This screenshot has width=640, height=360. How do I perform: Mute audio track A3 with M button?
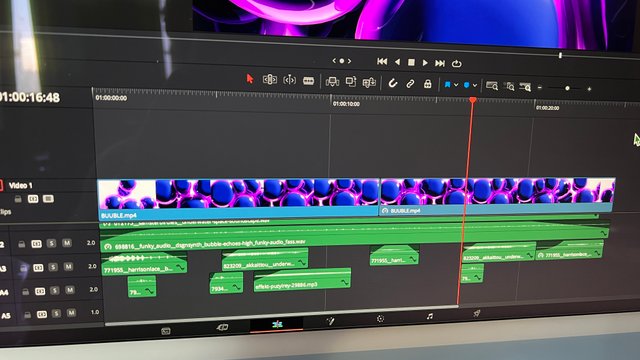(69, 267)
